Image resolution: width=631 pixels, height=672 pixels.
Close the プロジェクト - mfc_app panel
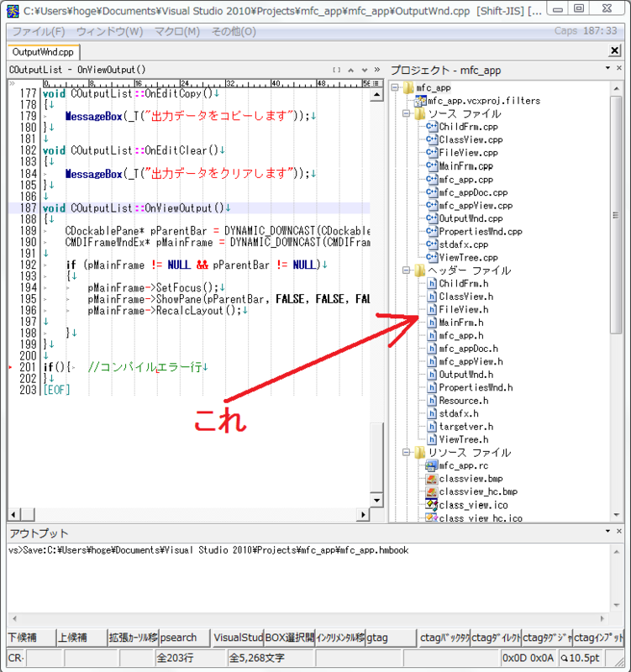point(619,68)
